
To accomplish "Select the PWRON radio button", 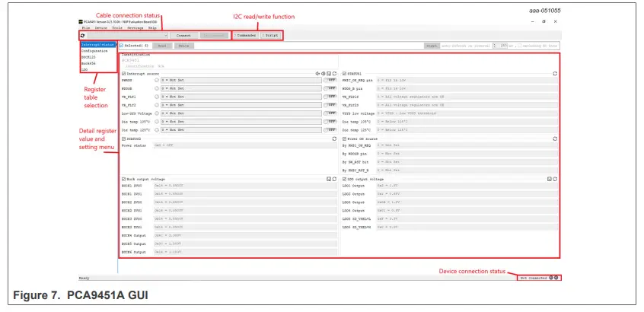I will pyautogui.click(x=157, y=80).
